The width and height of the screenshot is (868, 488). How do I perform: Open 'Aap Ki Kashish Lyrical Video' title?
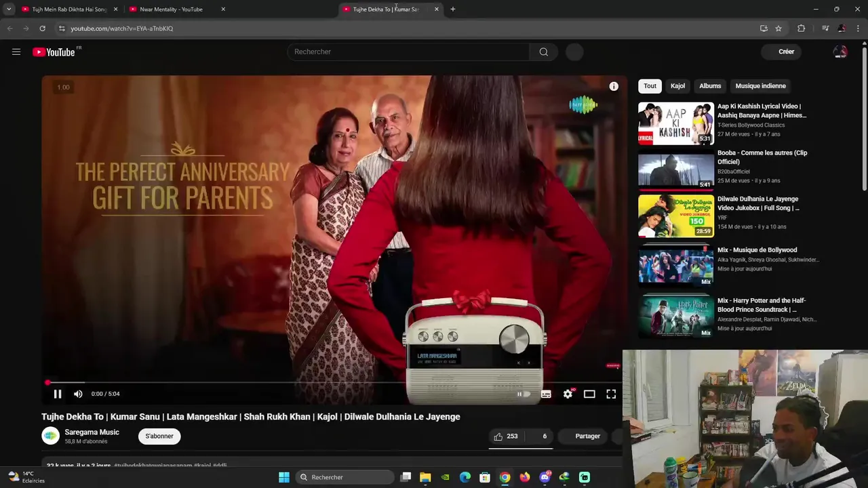click(x=762, y=110)
